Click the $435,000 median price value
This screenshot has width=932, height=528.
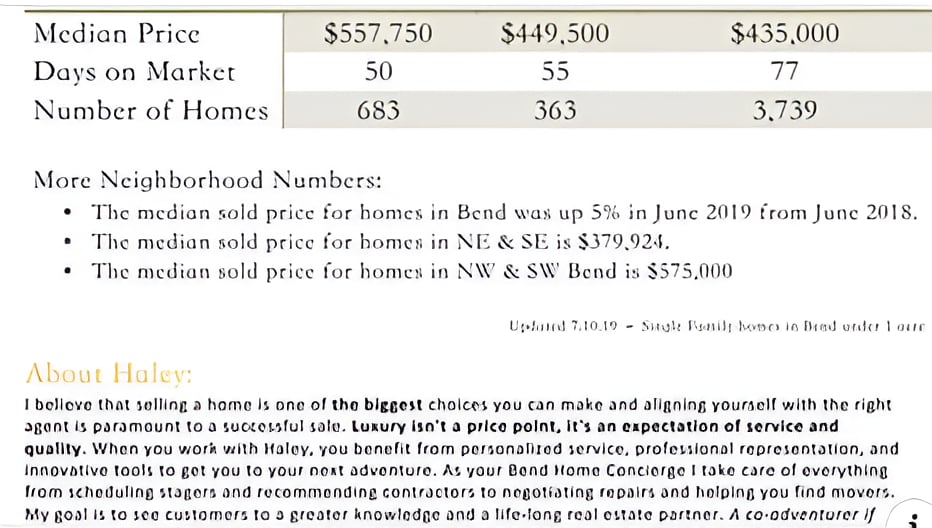click(785, 33)
